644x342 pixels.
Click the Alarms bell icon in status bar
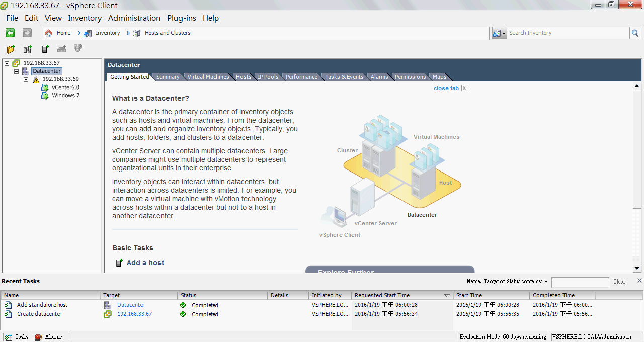click(x=38, y=337)
